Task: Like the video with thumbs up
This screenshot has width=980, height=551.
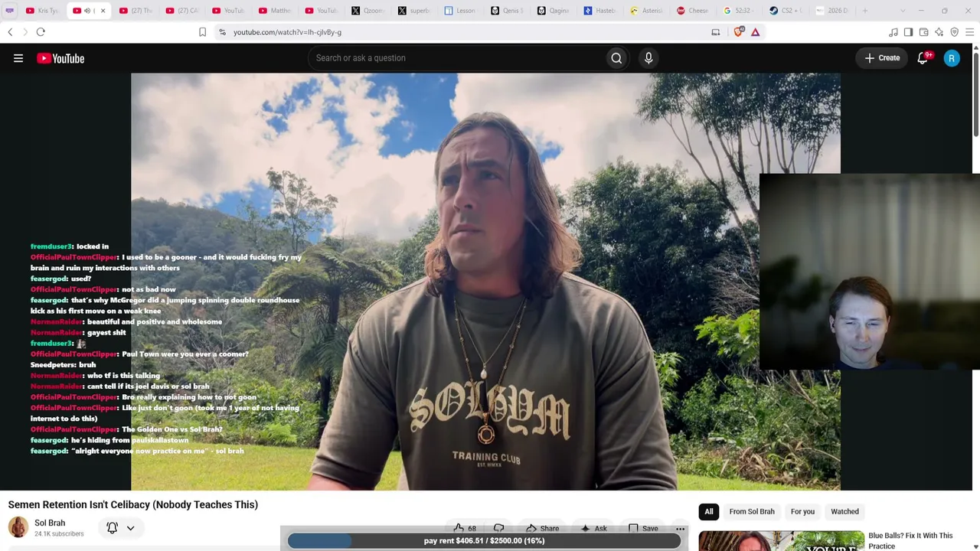Action: (x=465, y=528)
